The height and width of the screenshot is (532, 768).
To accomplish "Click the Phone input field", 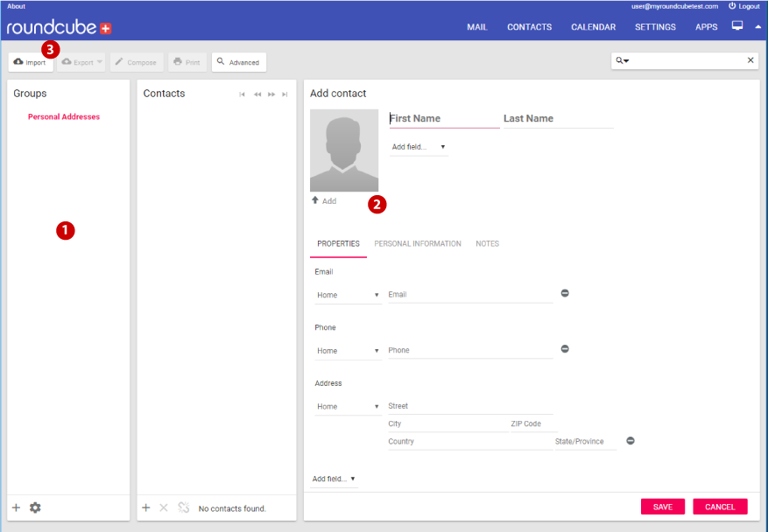I will 470,350.
